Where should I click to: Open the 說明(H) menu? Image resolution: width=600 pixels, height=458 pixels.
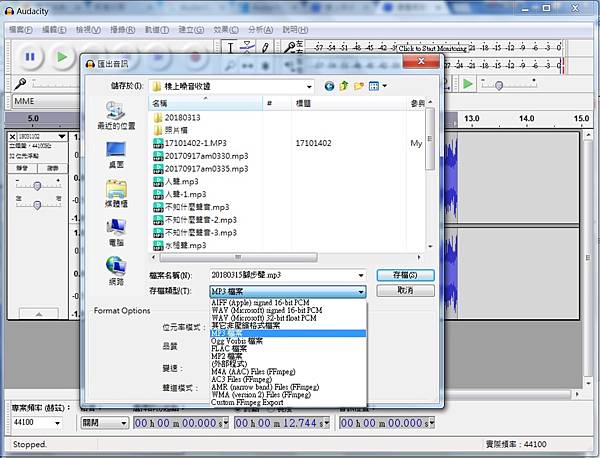click(x=295, y=30)
